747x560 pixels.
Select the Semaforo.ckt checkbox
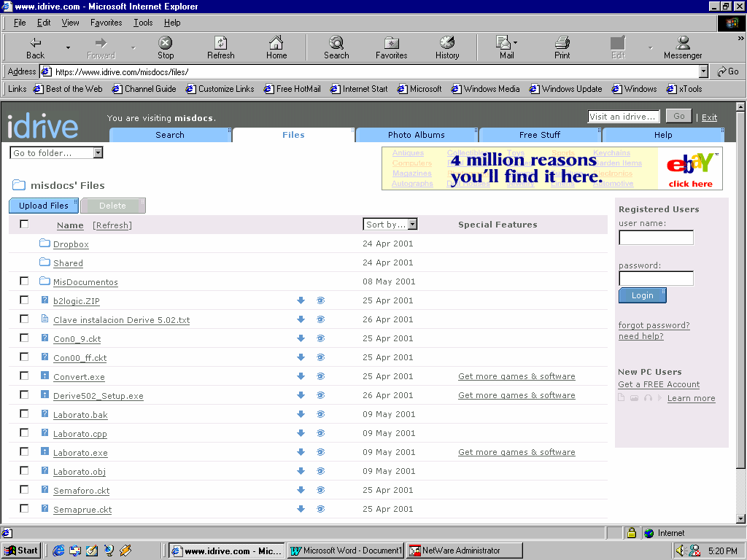(24, 490)
